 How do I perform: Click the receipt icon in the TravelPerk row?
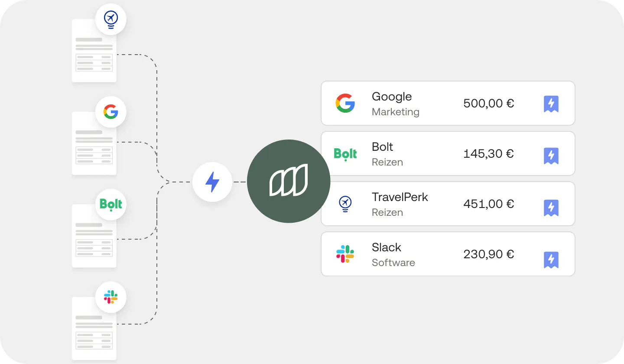(551, 208)
